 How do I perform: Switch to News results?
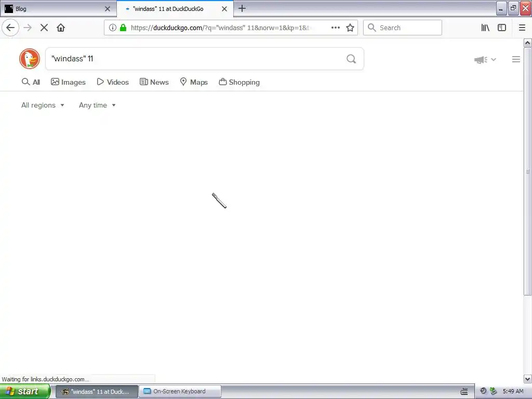tap(154, 82)
